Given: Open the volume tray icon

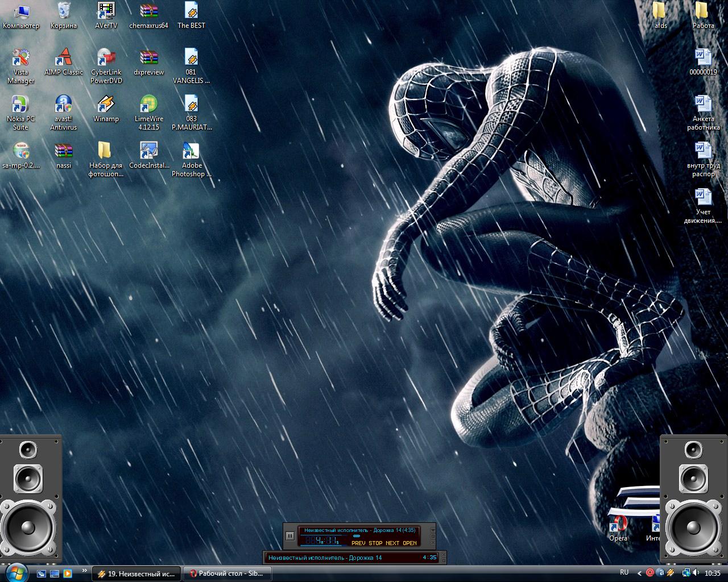Looking at the screenshot, I should 696,573.
